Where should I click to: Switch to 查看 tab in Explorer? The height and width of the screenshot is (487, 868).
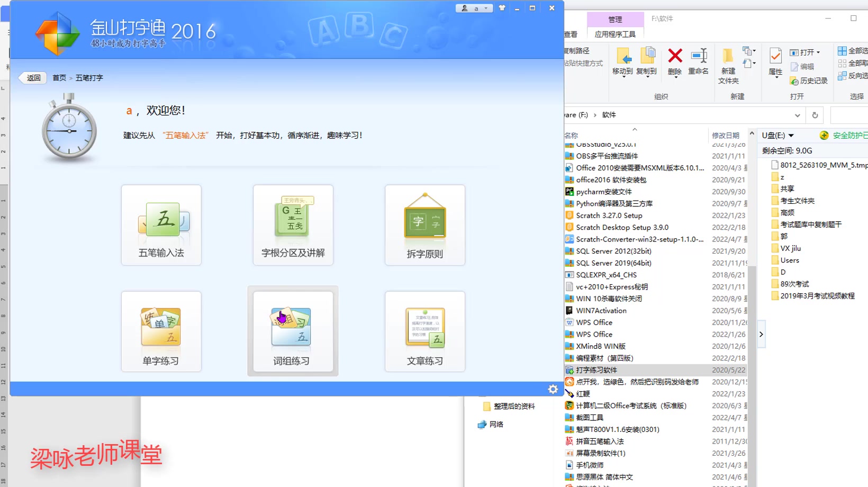tap(571, 34)
